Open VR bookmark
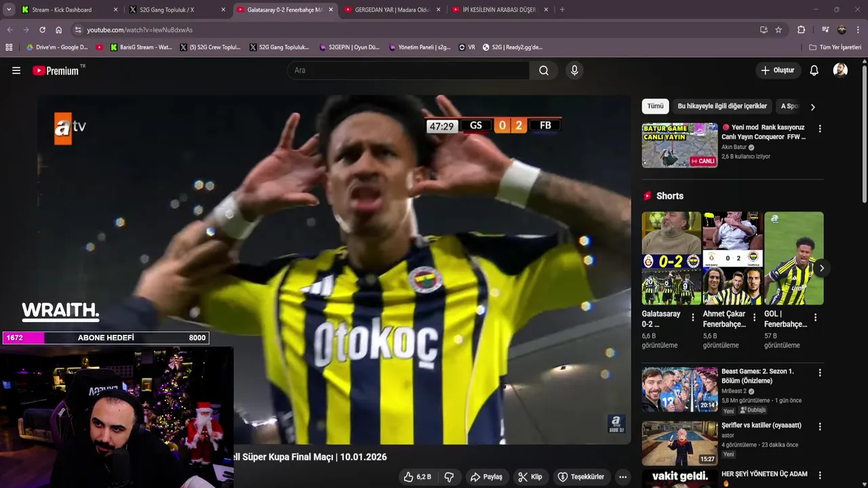This screenshot has height=488, width=868. (467, 47)
